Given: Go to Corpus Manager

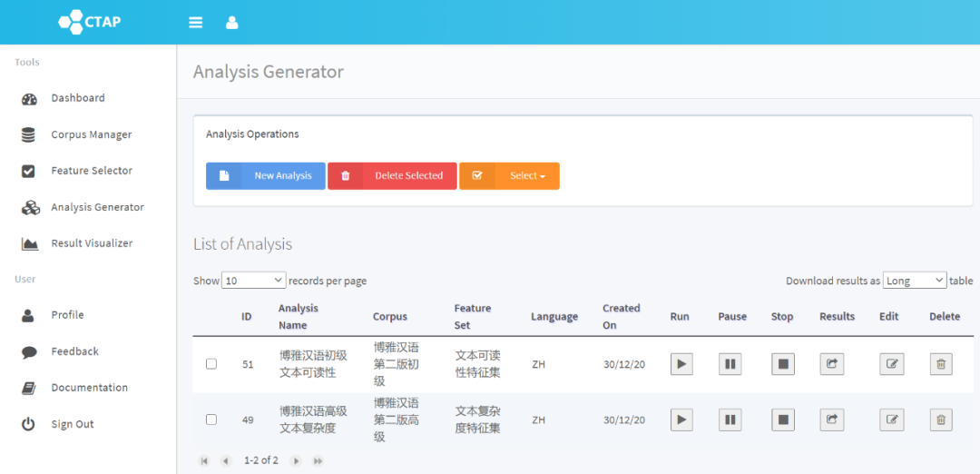Looking at the screenshot, I should 92,134.
